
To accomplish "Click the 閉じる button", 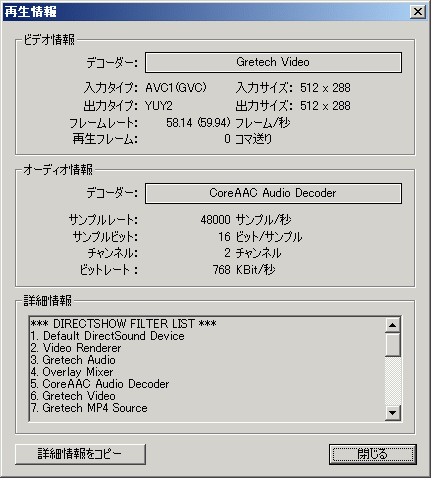I will point(373,454).
